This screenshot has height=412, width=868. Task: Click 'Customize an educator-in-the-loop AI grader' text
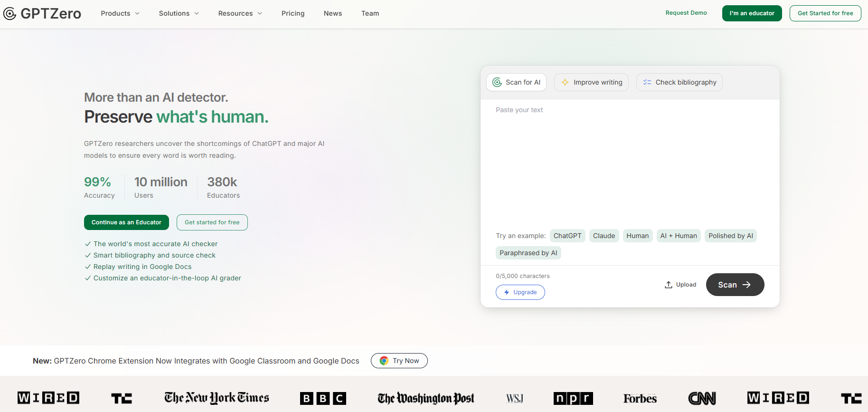pos(167,278)
